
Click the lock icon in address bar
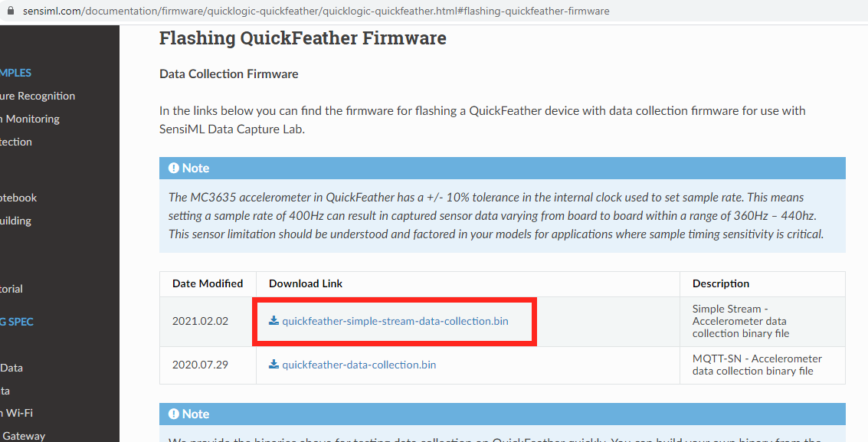(10, 11)
